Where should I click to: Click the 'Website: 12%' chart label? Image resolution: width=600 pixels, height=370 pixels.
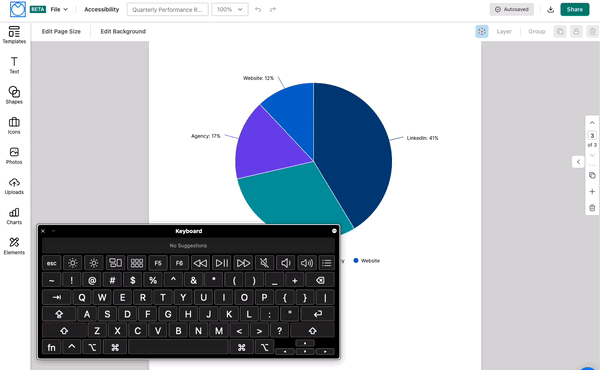click(x=258, y=78)
